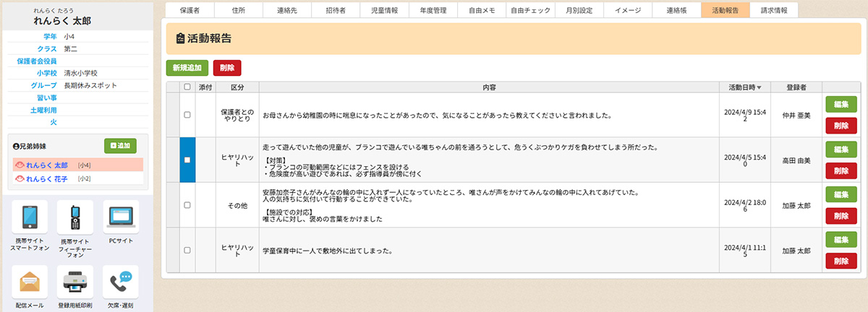Screen dimensions: 868x312
Task: Switch to the 住所 tab
Action: pos(238,10)
